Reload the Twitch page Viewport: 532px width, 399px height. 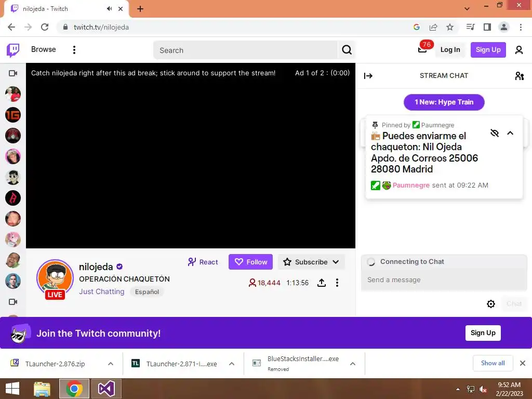(45, 27)
